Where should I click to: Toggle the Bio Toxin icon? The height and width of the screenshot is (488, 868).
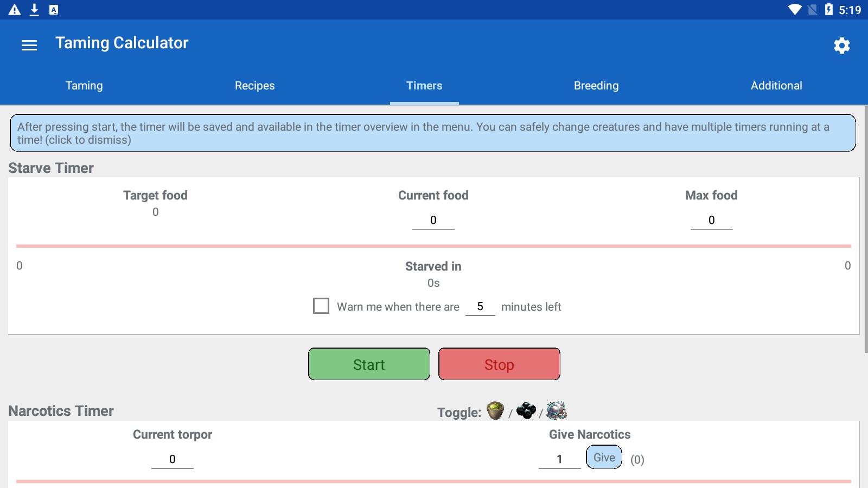click(556, 411)
